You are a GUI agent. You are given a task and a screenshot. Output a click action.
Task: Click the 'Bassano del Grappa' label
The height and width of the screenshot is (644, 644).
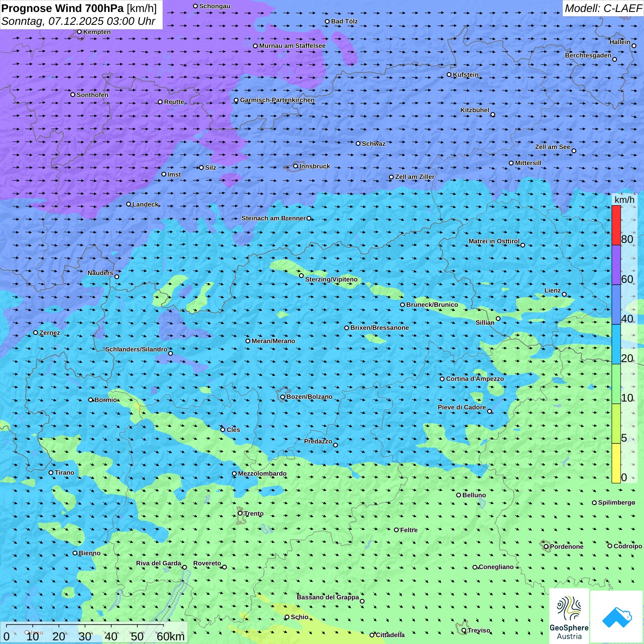[x=328, y=597]
